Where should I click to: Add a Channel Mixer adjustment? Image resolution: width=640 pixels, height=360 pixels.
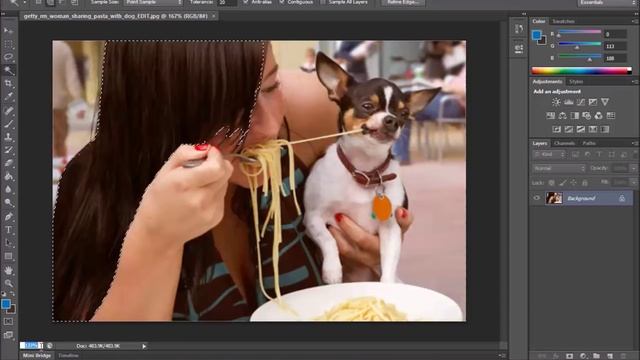598,116
